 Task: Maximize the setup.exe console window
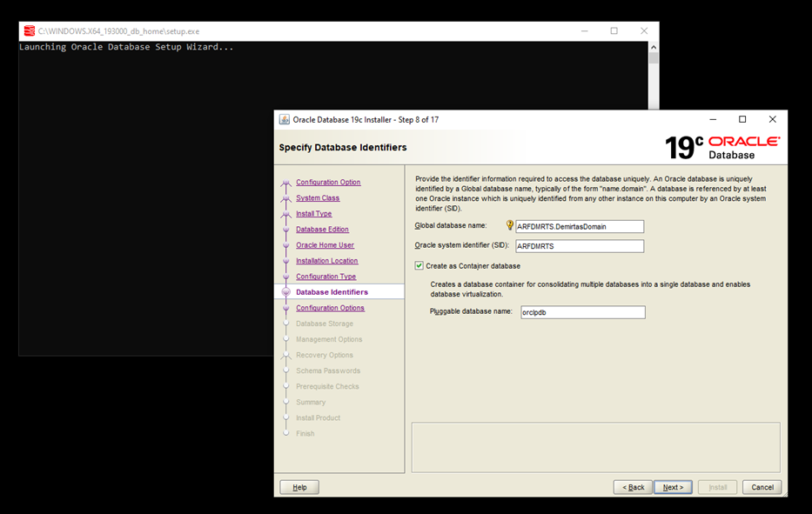coord(614,31)
